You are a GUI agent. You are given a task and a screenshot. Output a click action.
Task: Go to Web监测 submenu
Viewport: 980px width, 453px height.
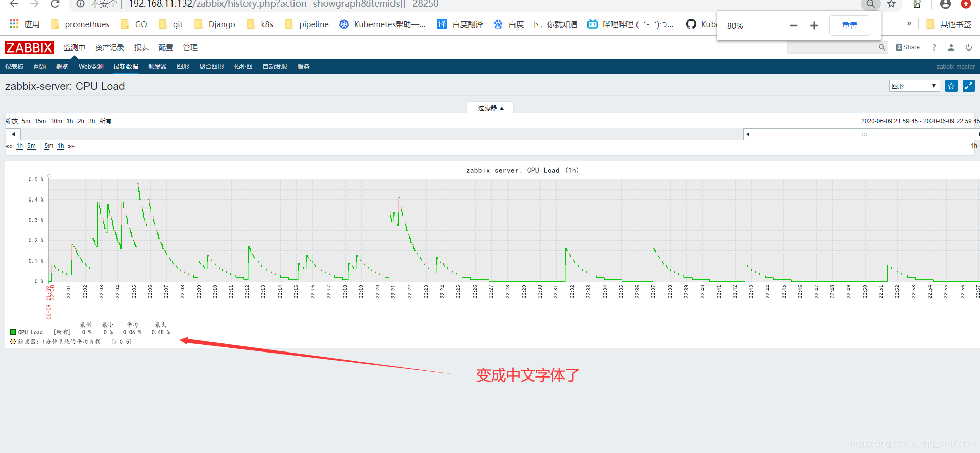point(91,67)
